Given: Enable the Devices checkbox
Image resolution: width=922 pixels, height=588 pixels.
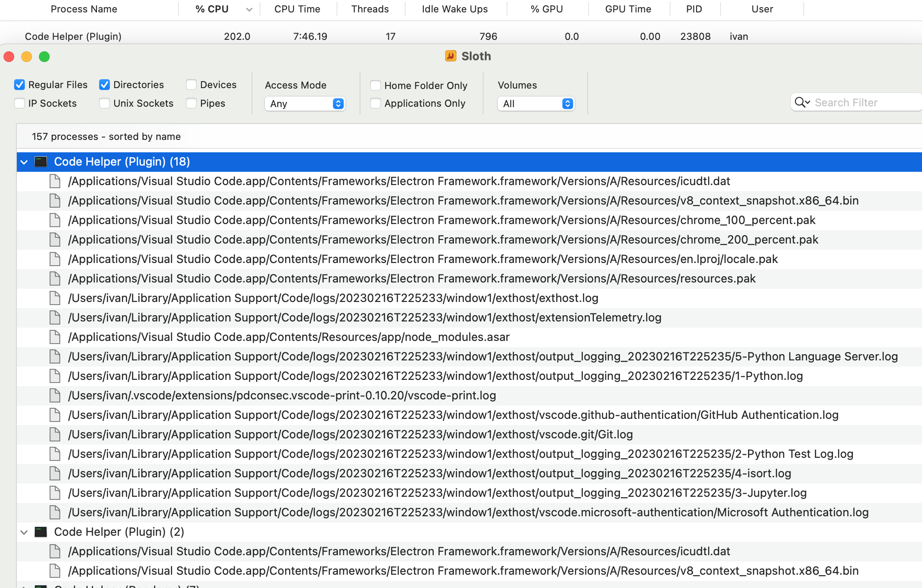Looking at the screenshot, I should click(191, 84).
